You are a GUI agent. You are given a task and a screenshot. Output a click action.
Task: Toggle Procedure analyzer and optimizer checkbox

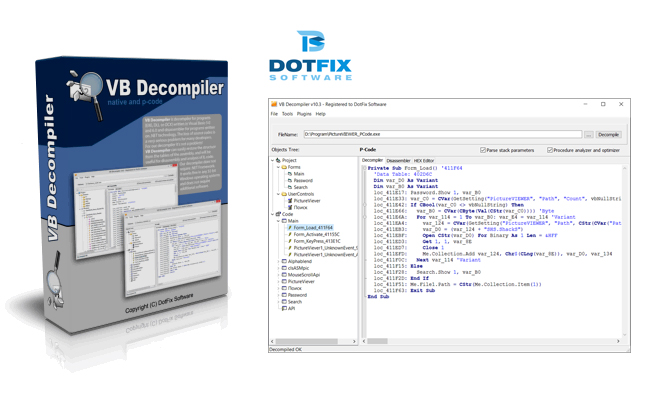tap(550, 150)
